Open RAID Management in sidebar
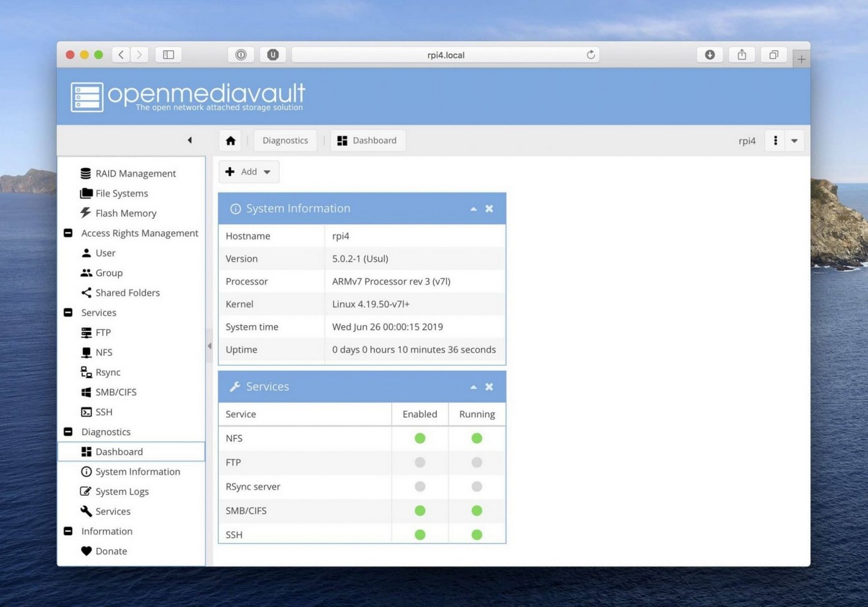Screen dimensions: 868x607 pyautogui.click(x=135, y=173)
